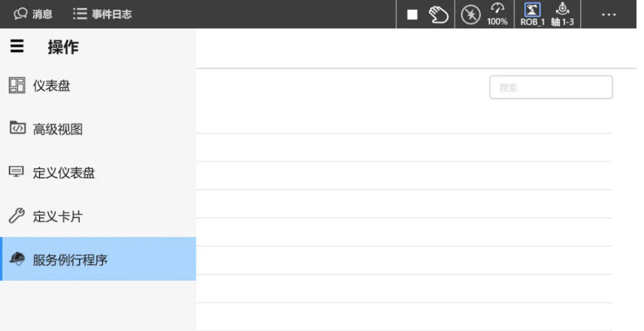This screenshot has height=331, width=644.
Task: Click the wrench icon beside 定义卡片
Action: pyautogui.click(x=17, y=216)
